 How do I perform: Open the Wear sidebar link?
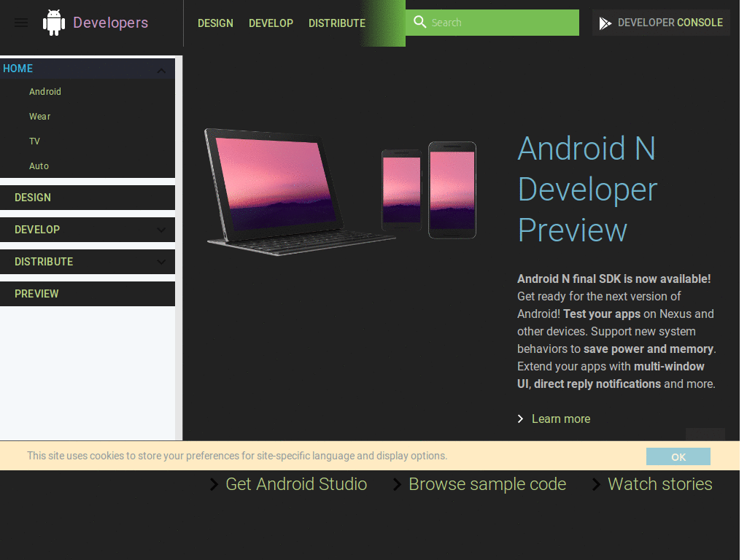click(x=39, y=116)
